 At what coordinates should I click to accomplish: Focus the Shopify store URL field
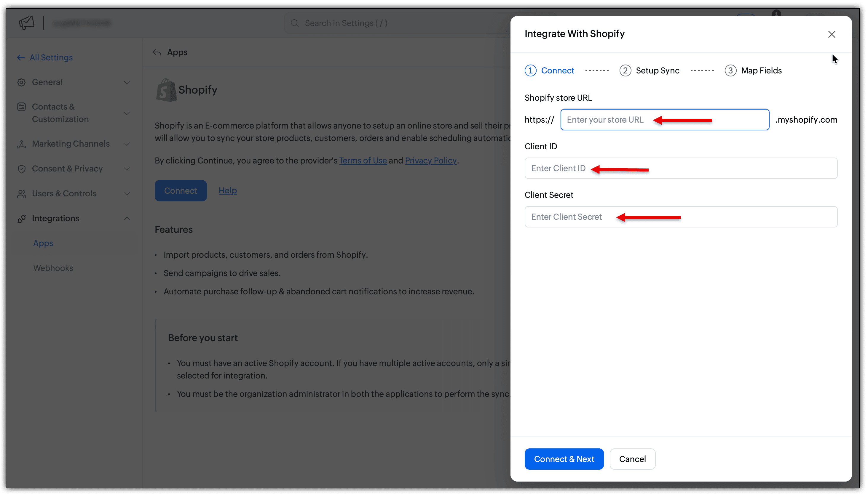click(x=664, y=119)
